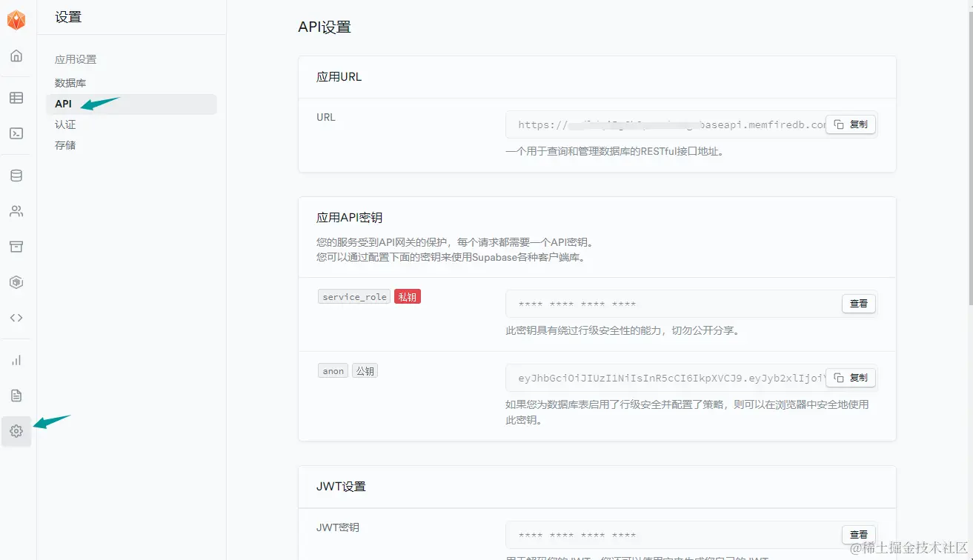Open the document logs icon

pos(16,396)
